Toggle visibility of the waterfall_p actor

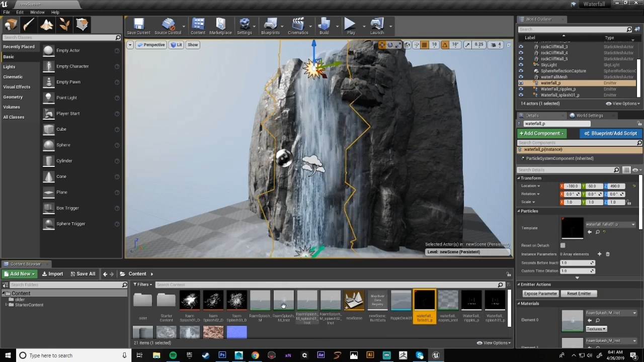click(521, 83)
